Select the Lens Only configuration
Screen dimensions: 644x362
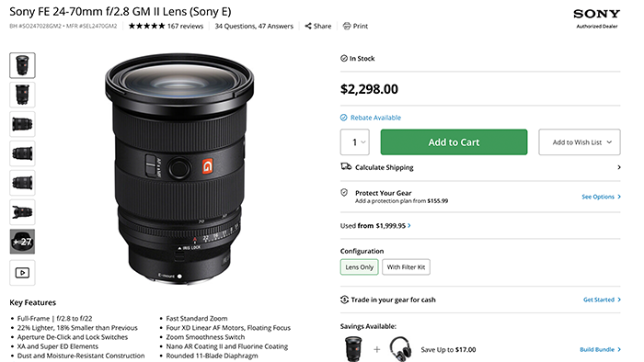pyautogui.click(x=359, y=266)
